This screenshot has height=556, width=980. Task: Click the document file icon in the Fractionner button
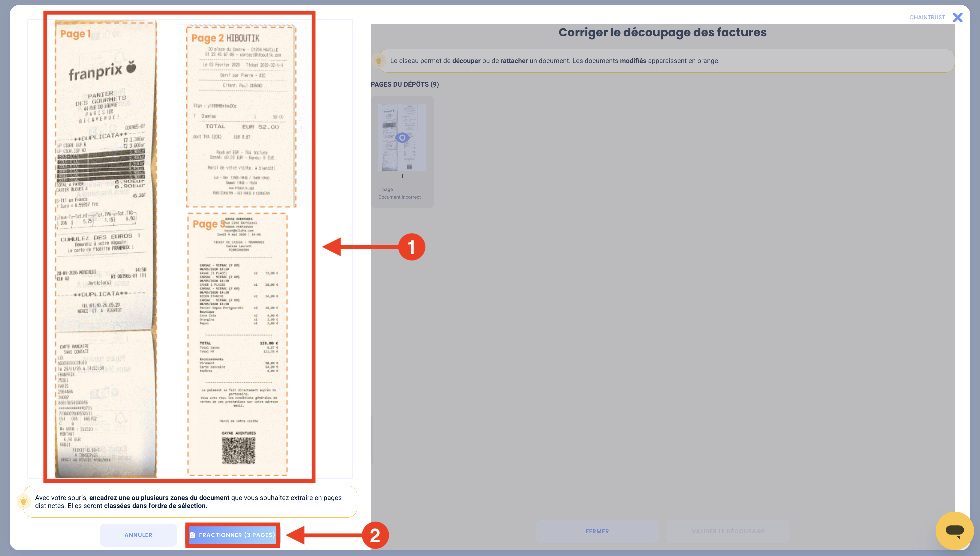click(x=192, y=535)
